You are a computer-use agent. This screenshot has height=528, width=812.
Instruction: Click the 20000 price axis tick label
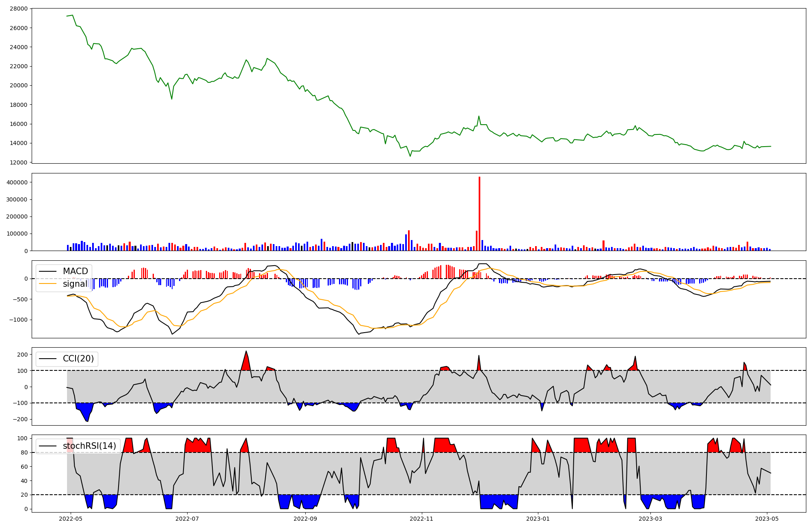(18, 85)
